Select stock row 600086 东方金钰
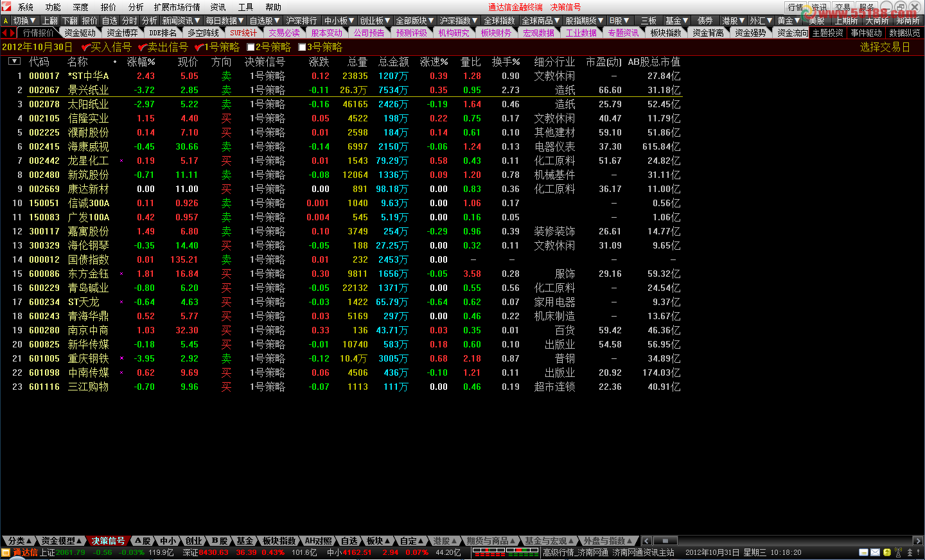925x560 pixels. [340, 274]
